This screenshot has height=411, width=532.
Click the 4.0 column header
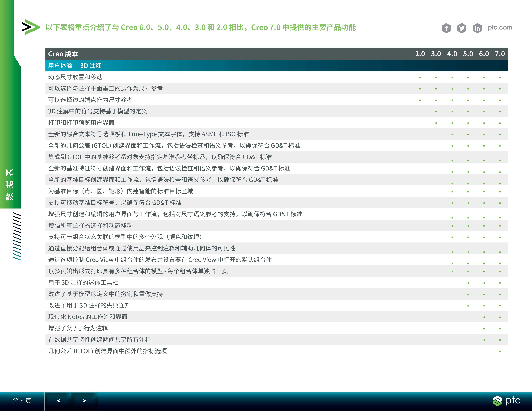452,54
